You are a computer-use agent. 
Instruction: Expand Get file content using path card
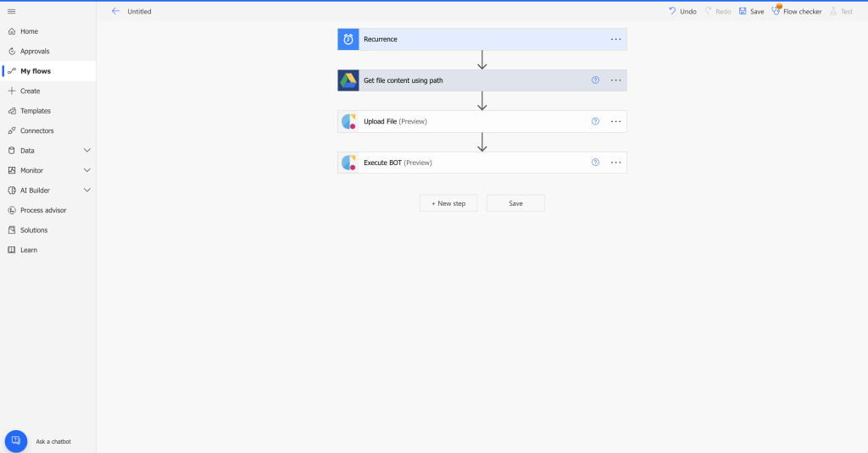tap(482, 80)
